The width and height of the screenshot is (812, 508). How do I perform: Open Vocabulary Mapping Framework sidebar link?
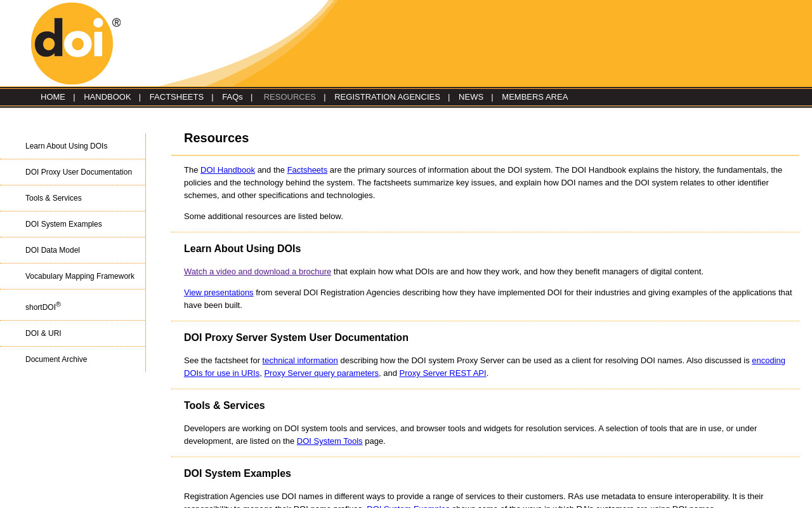coord(80,276)
